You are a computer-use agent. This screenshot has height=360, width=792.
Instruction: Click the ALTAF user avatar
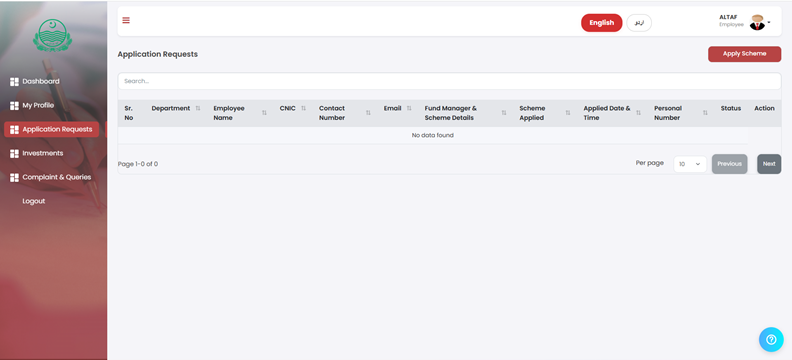(757, 22)
